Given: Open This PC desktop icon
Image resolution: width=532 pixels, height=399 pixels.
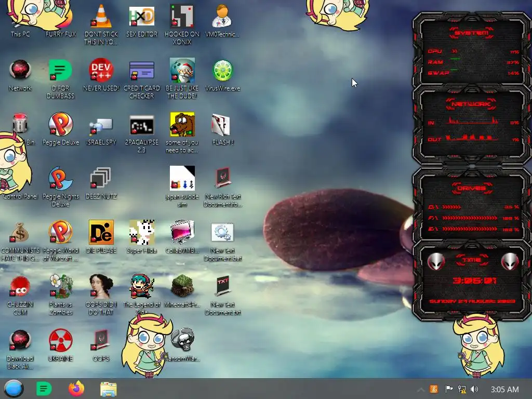Looking at the screenshot, I should pyautogui.click(x=20, y=20).
